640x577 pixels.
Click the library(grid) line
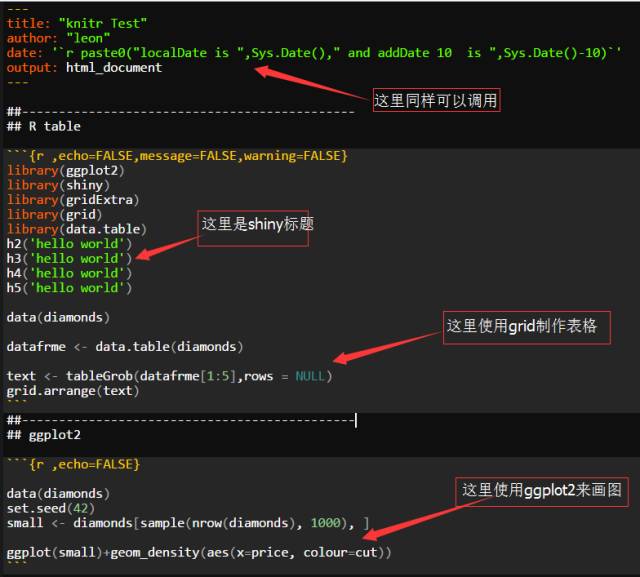point(54,215)
